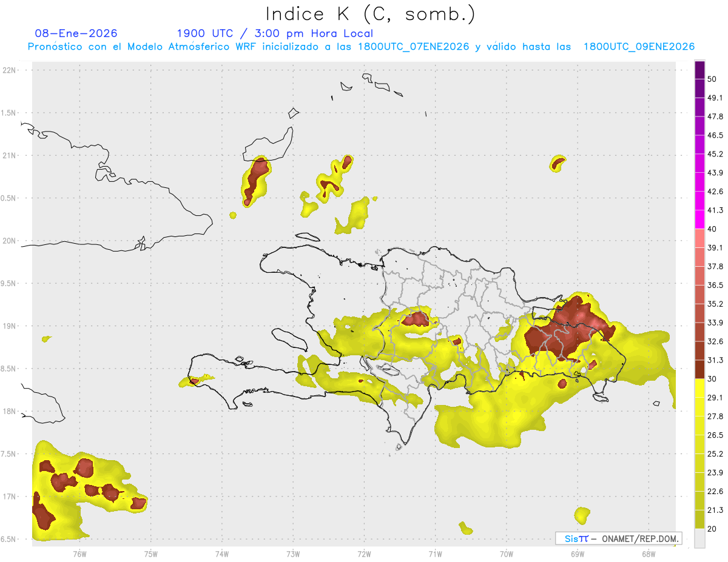
Task: Click the color bar label "23.9"
Action: [x=715, y=472]
